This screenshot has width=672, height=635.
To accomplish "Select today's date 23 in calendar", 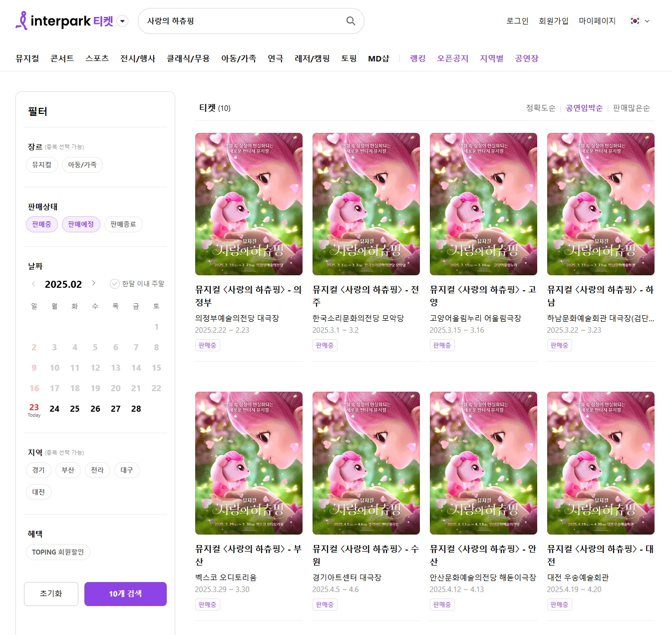I will (34, 409).
